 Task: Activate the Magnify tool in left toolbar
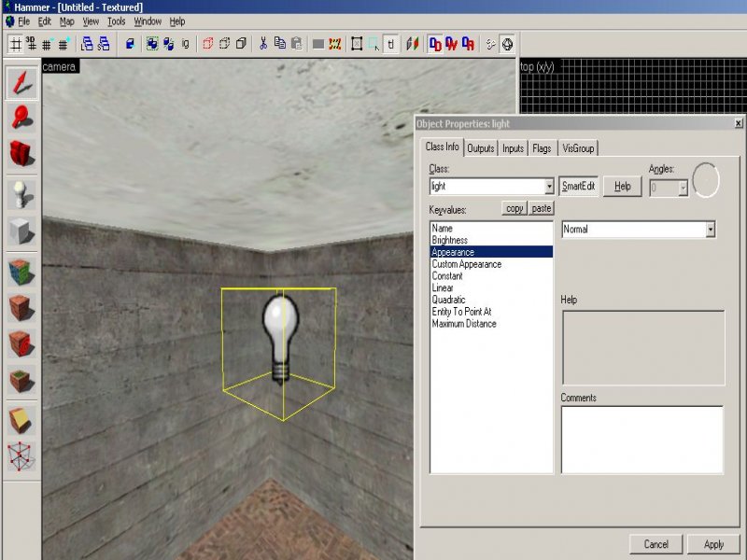21,118
